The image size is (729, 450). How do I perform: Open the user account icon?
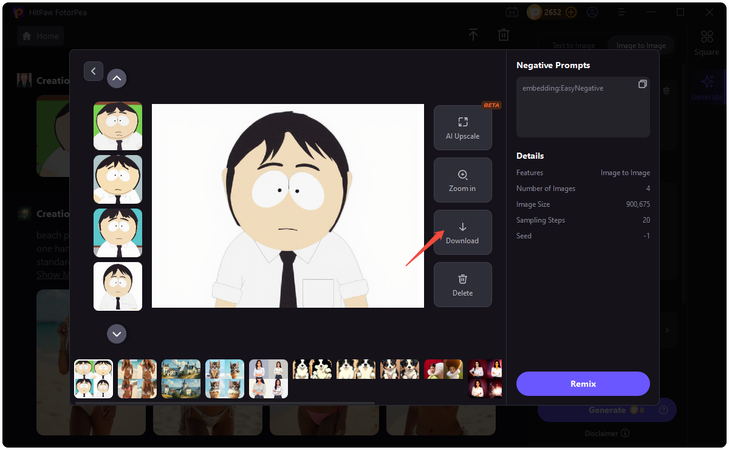tap(592, 13)
